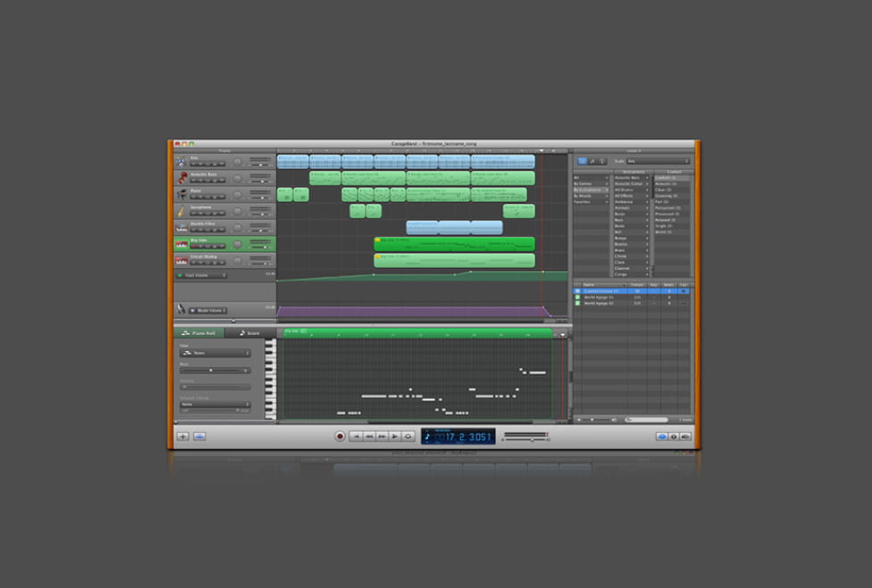Adjust loop preview volume slider

[x=597, y=420]
